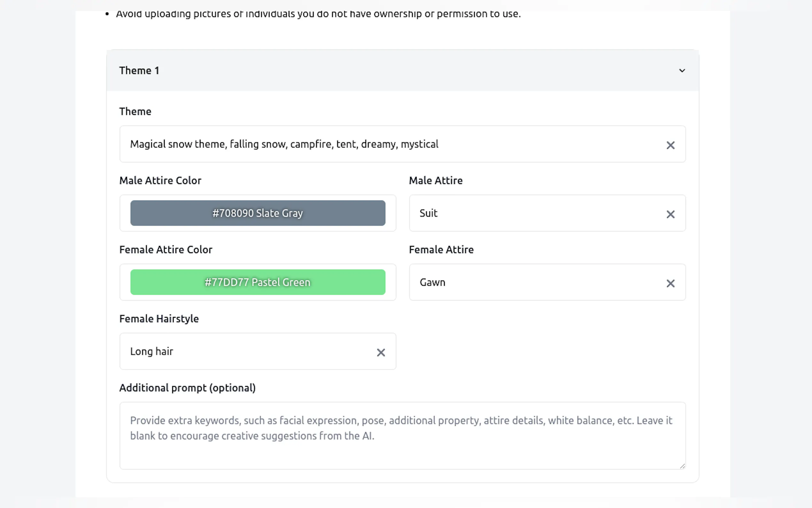Open the Pastel Green female color picker
This screenshot has height=508, width=812.
pyautogui.click(x=257, y=282)
